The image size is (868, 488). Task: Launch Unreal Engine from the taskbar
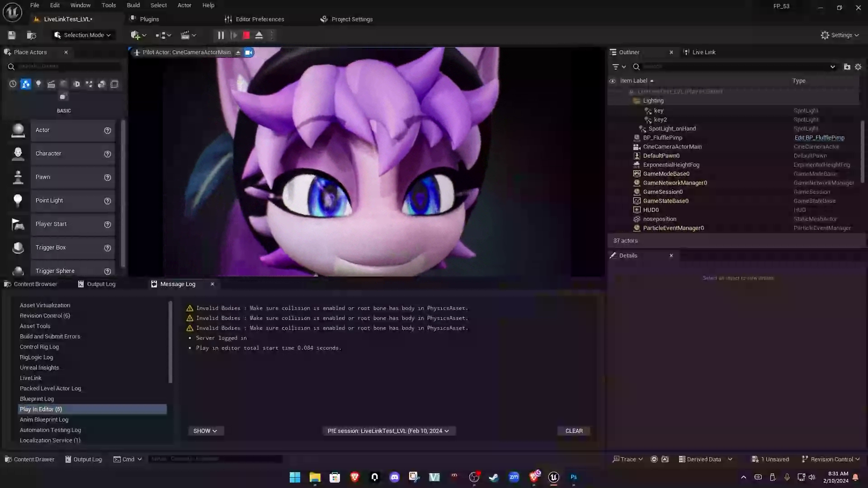point(553,477)
